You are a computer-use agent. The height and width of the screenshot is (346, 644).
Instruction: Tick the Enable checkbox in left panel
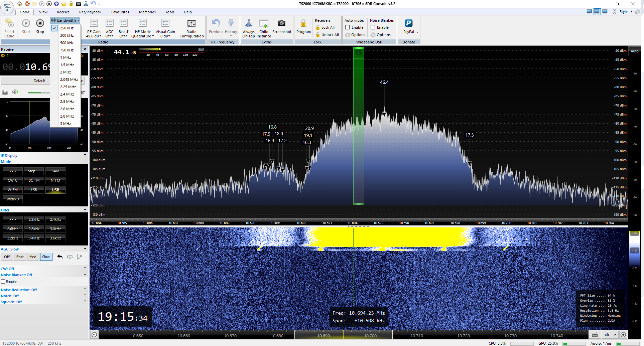pos(3,282)
